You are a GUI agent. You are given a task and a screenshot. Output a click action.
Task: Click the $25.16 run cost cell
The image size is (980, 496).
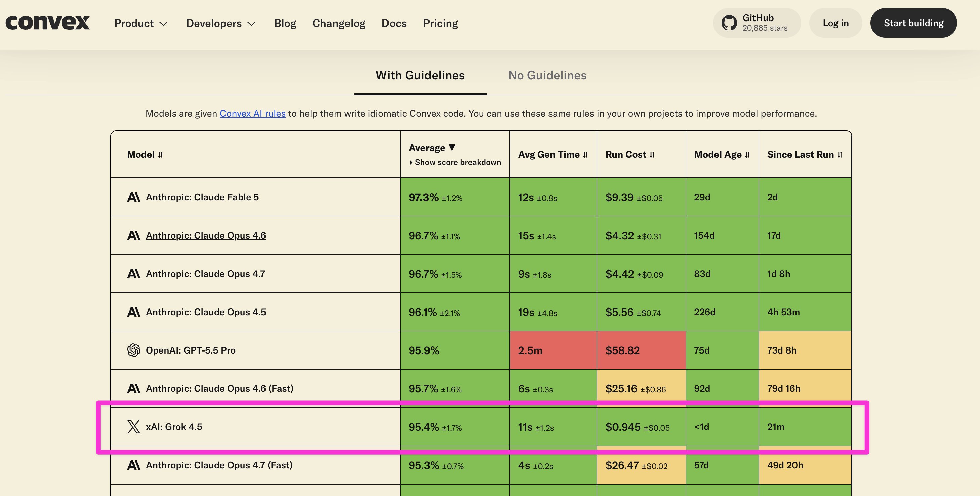(x=642, y=388)
